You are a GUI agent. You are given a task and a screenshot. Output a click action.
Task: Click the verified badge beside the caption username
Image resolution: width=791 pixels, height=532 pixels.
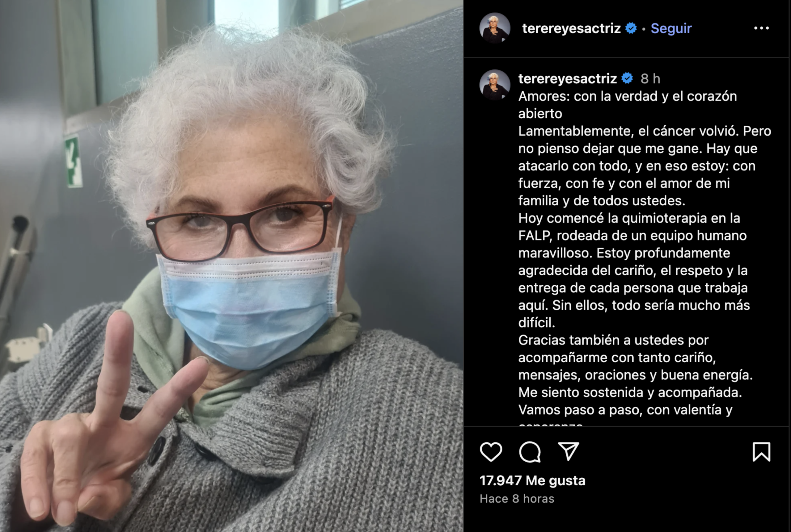pyautogui.click(x=627, y=78)
